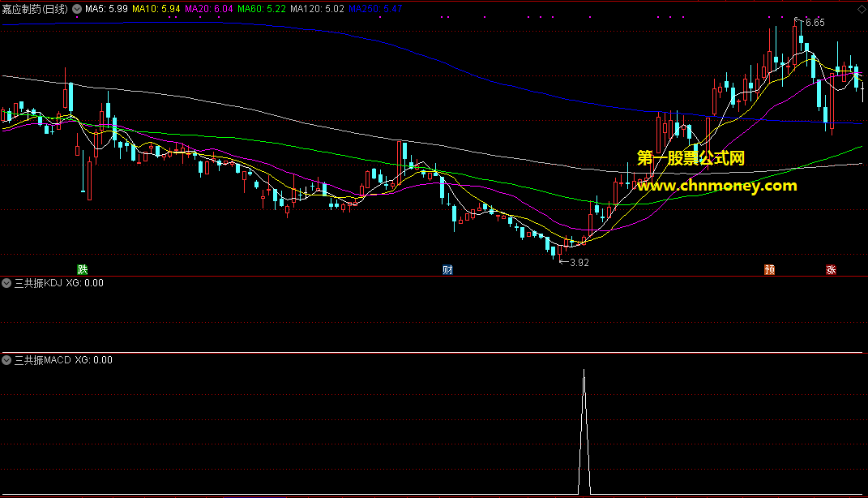
Task: Select the 嘉应制药(日线) stock title
Action: pos(35,9)
